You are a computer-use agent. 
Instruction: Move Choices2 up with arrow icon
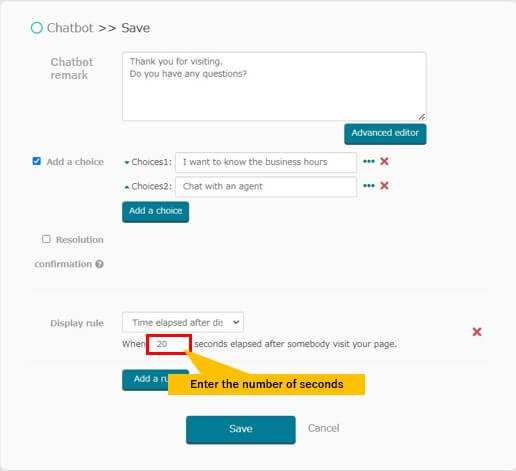click(127, 187)
